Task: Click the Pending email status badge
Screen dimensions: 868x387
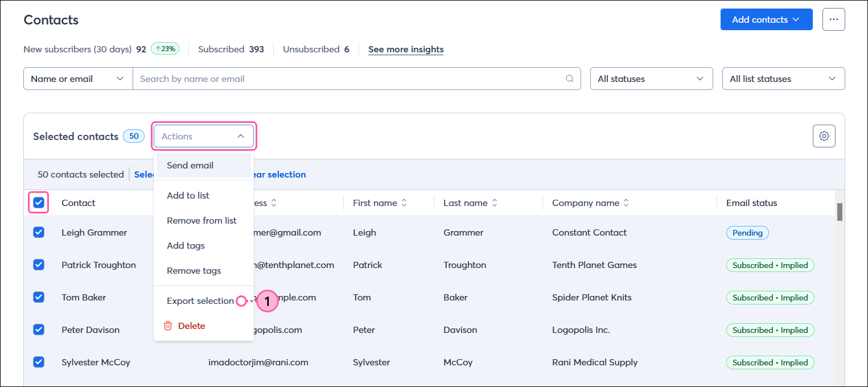Action: coord(747,232)
